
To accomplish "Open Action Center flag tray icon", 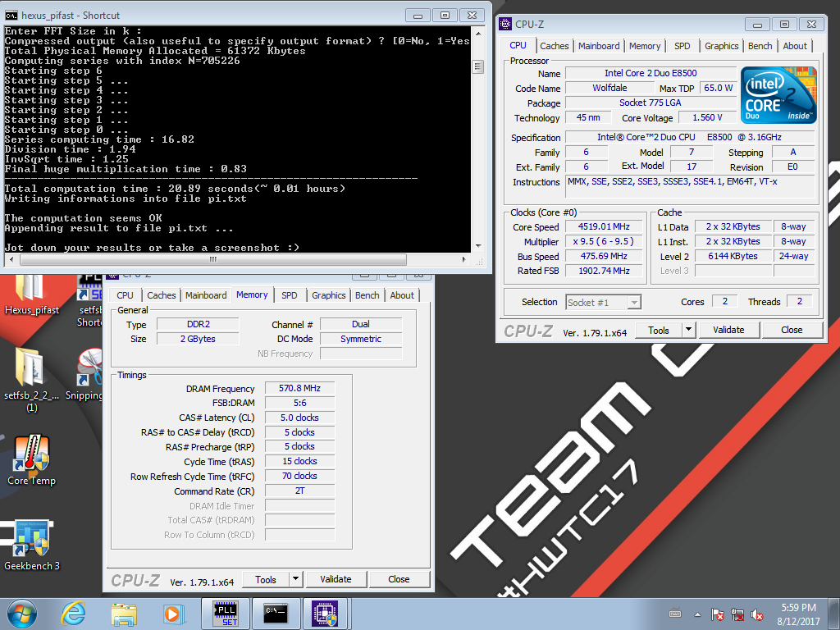I will (x=717, y=614).
